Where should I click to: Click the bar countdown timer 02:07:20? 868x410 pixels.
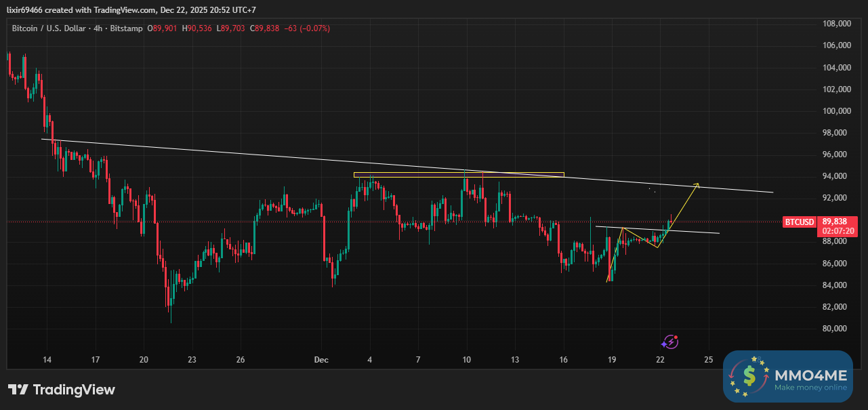837,230
